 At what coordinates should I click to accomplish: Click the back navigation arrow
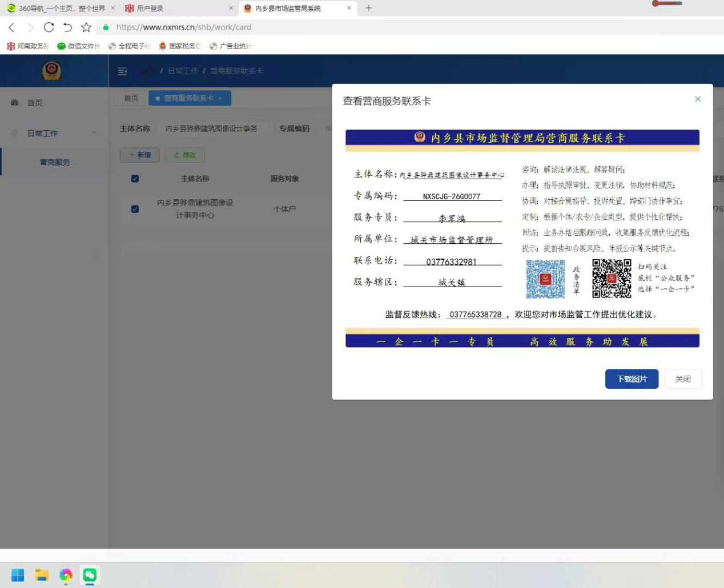[12, 27]
